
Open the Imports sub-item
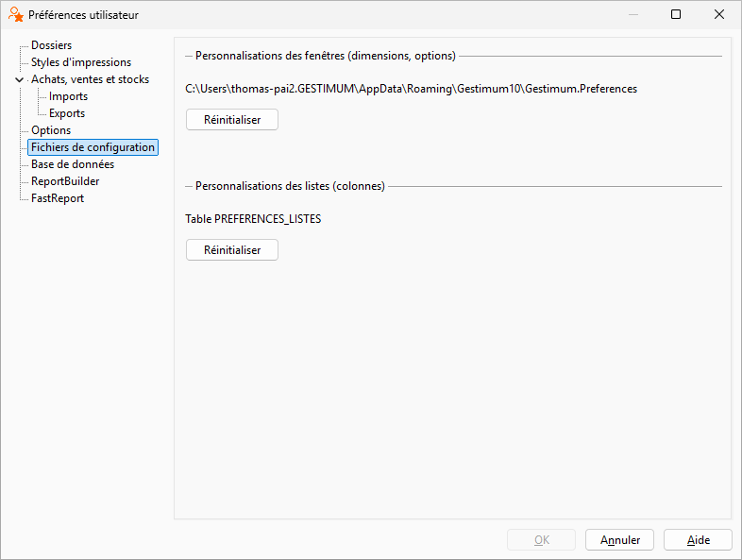click(x=68, y=96)
